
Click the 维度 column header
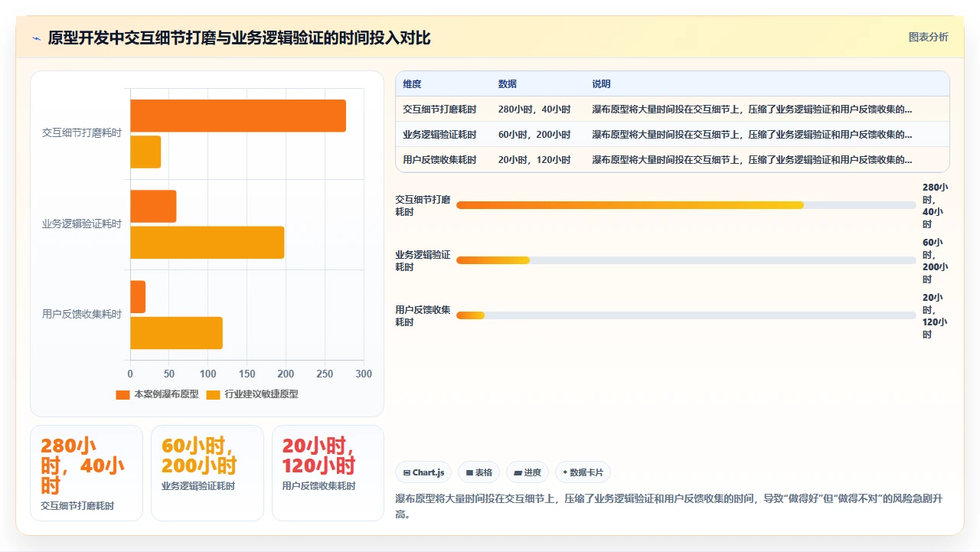pyautogui.click(x=412, y=84)
